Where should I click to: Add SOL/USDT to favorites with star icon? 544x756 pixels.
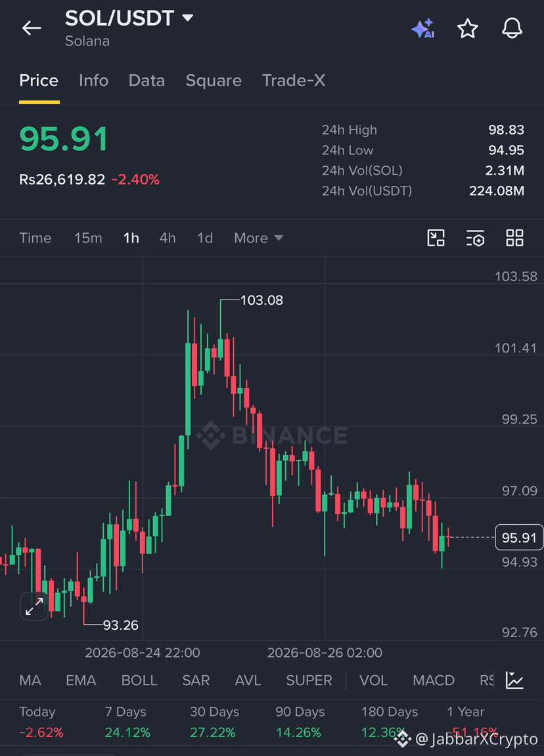tap(467, 28)
